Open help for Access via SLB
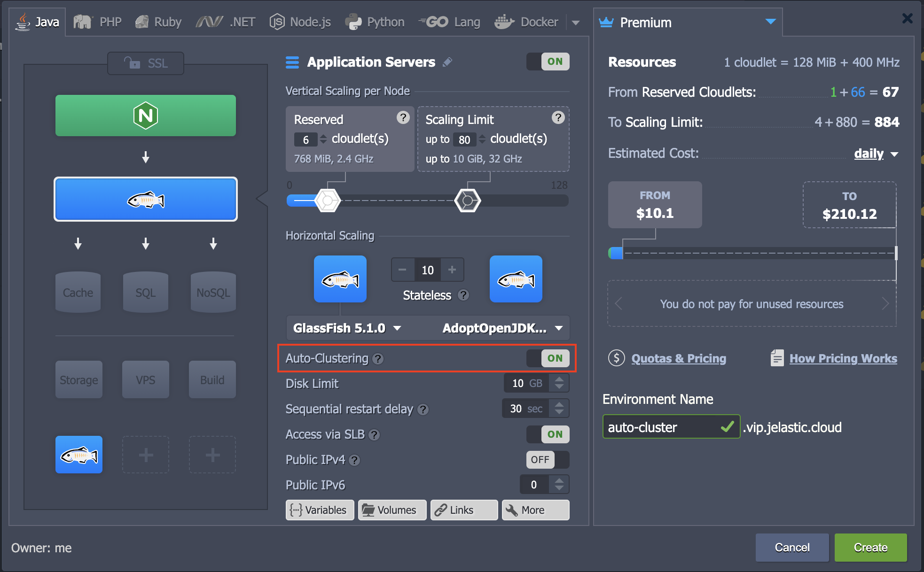 pyautogui.click(x=374, y=435)
